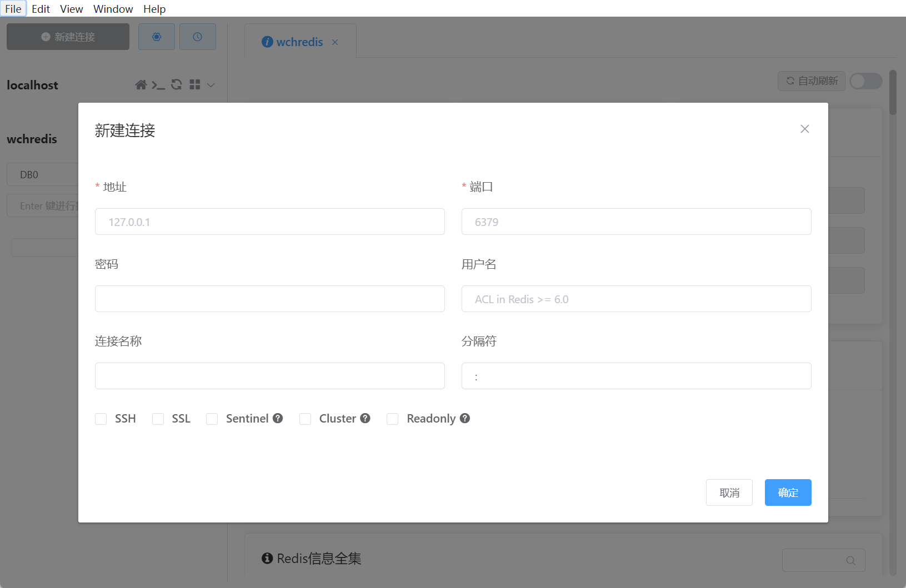906x588 pixels.
Task: Click the wchredis tab info icon
Action: (267, 42)
